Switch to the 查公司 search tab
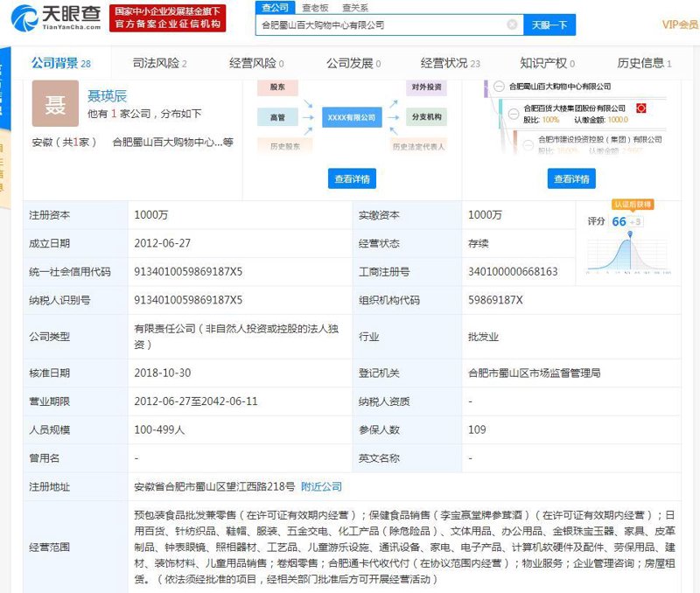This screenshot has height=593, width=700. coord(275,8)
